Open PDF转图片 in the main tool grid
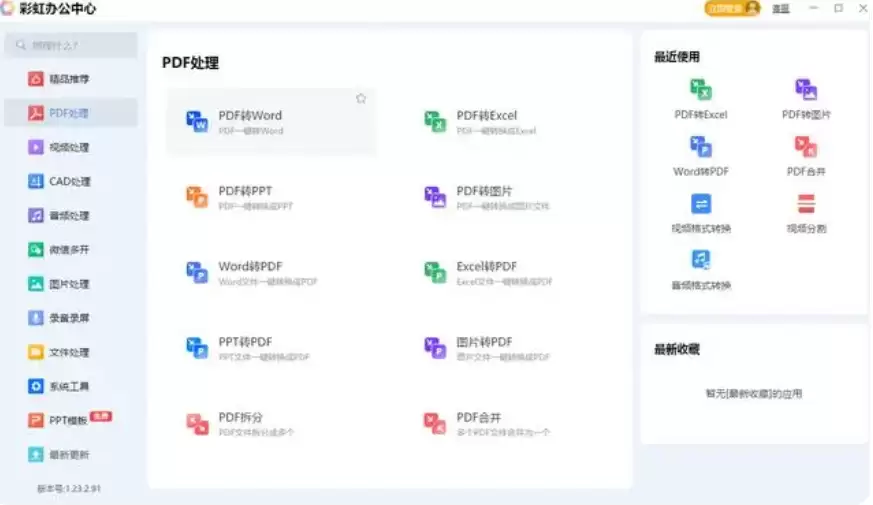This screenshot has height=505, width=873. tap(509, 197)
